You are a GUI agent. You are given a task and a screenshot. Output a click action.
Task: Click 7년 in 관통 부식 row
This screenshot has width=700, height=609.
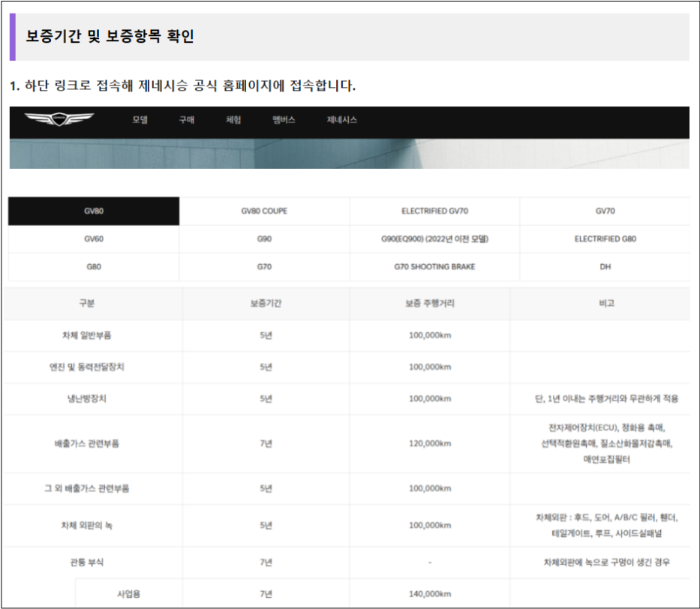pos(266,562)
